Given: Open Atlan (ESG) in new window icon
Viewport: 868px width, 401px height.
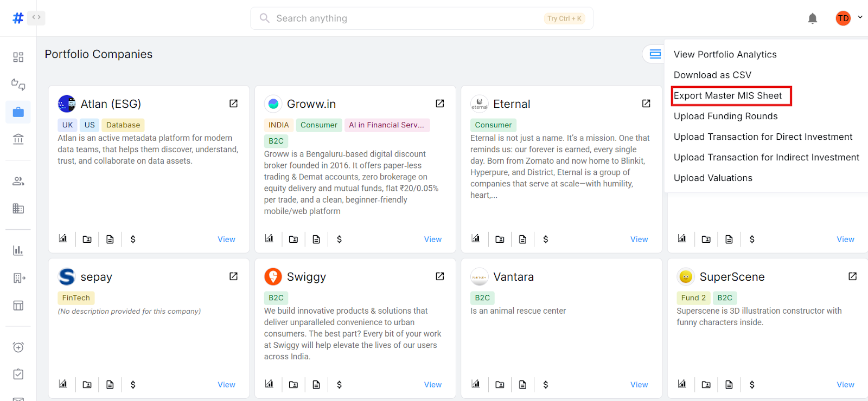Looking at the screenshot, I should 233,104.
